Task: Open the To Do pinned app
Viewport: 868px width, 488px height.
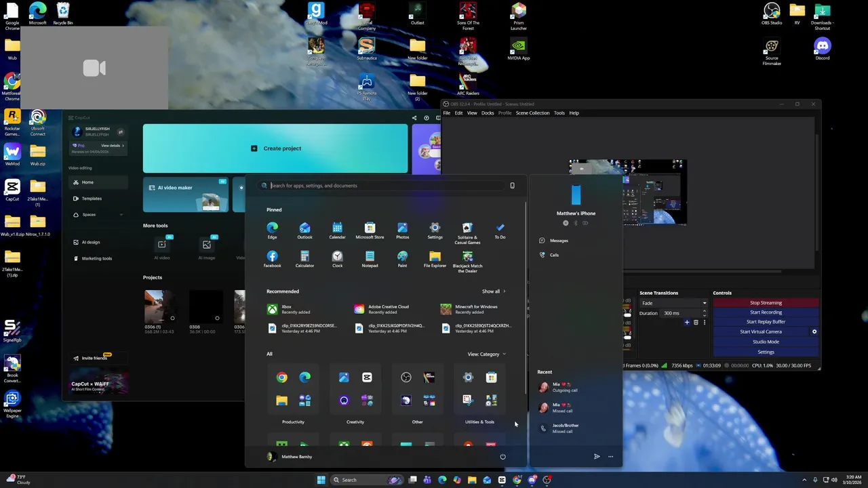Action: pyautogui.click(x=500, y=230)
